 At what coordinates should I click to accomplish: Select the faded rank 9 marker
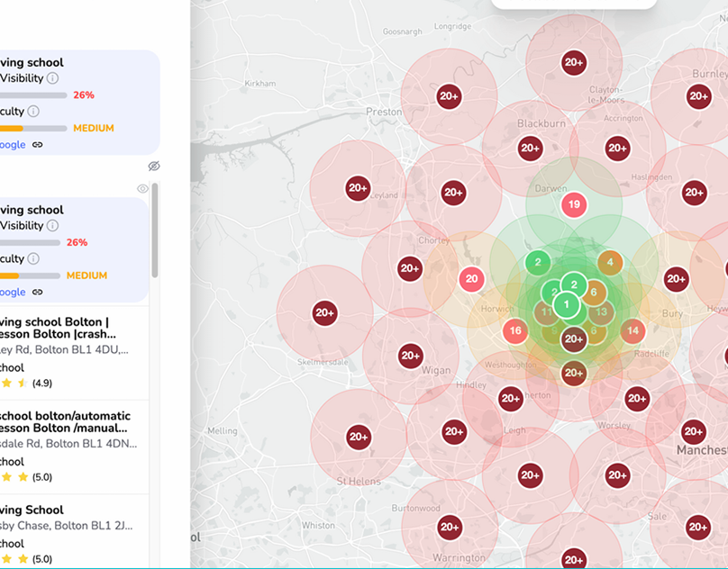[x=553, y=331]
